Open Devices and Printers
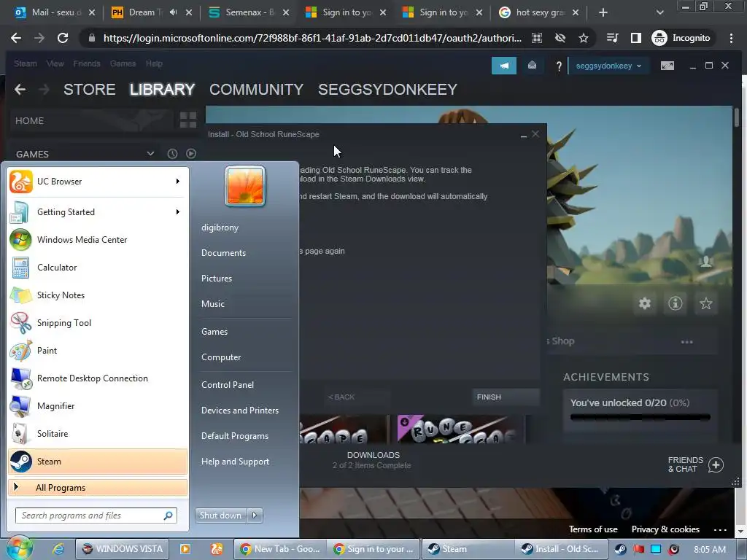The height and width of the screenshot is (560, 747). point(239,411)
